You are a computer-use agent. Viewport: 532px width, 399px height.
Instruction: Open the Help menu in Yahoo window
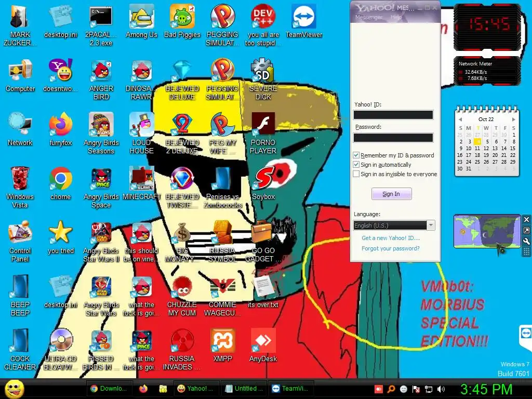(x=396, y=17)
